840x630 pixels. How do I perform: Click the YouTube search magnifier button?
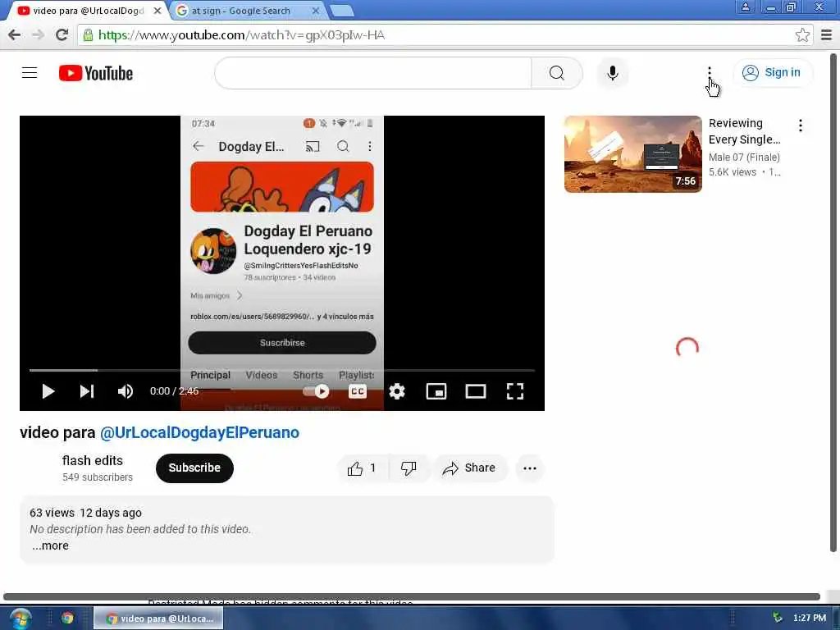click(557, 73)
